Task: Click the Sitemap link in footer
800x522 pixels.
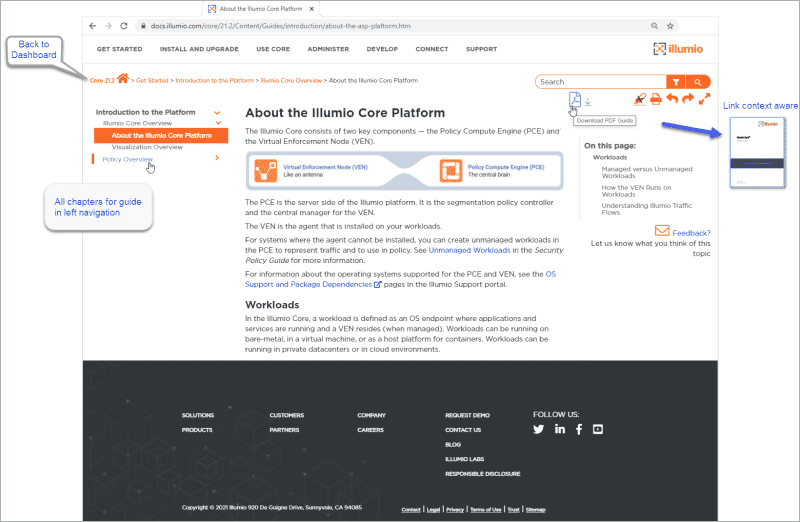Action: 536,510
